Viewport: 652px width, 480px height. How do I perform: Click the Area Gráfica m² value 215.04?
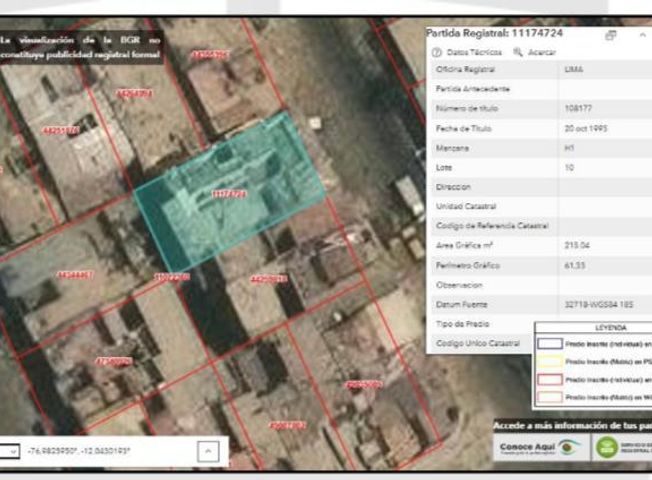pyautogui.click(x=577, y=245)
